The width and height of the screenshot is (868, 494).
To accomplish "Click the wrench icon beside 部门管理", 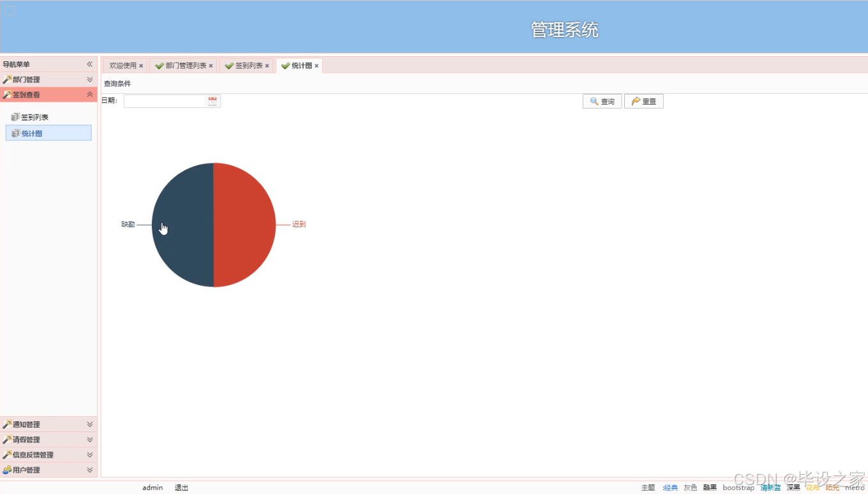I will 8,79.
